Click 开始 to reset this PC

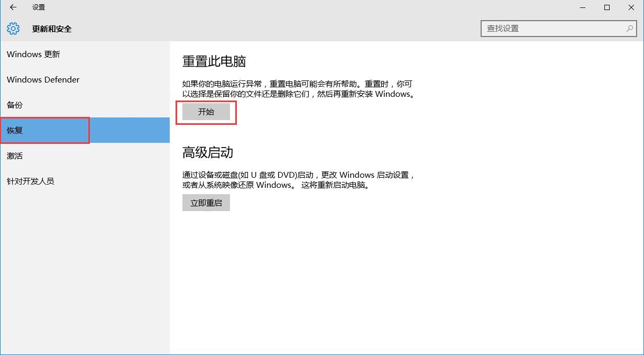coord(206,112)
